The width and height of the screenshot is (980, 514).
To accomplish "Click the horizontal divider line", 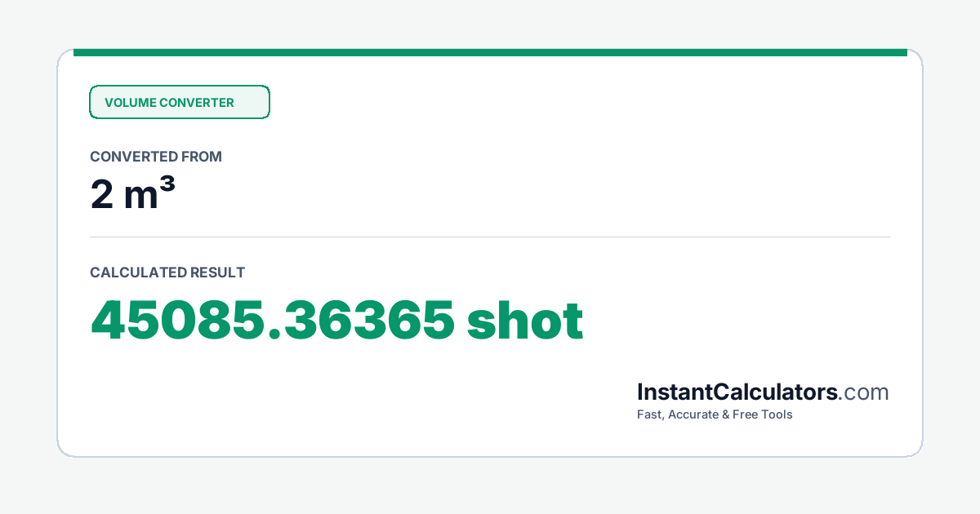I will 490,237.
